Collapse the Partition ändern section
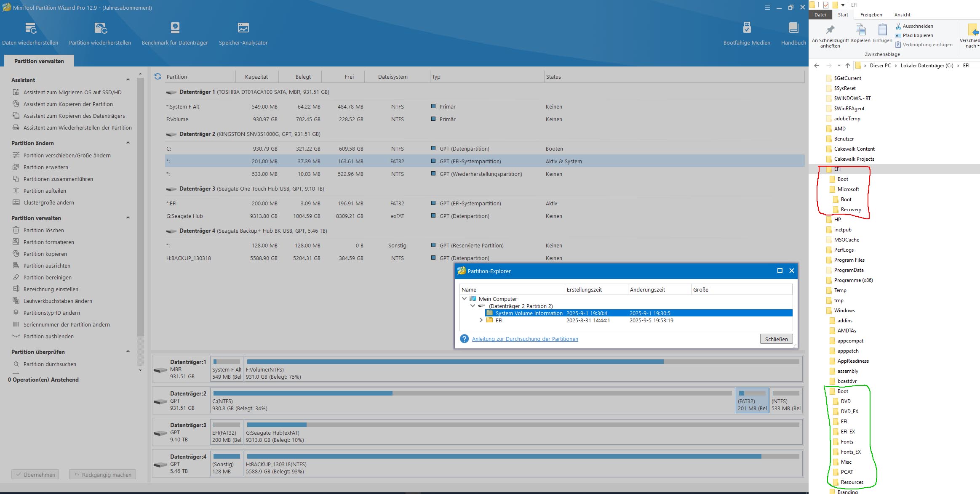 [x=128, y=143]
